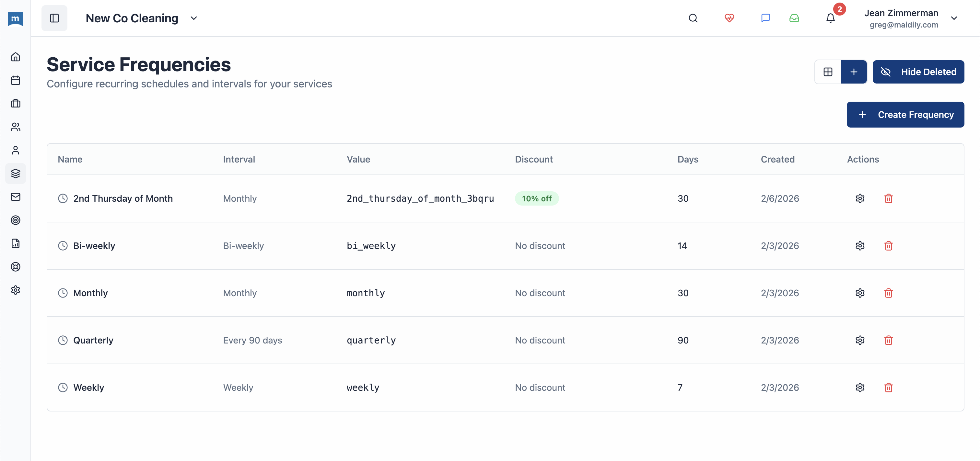Image resolution: width=980 pixels, height=461 pixels.
Task: Open the red system health icon
Action: point(729,18)
